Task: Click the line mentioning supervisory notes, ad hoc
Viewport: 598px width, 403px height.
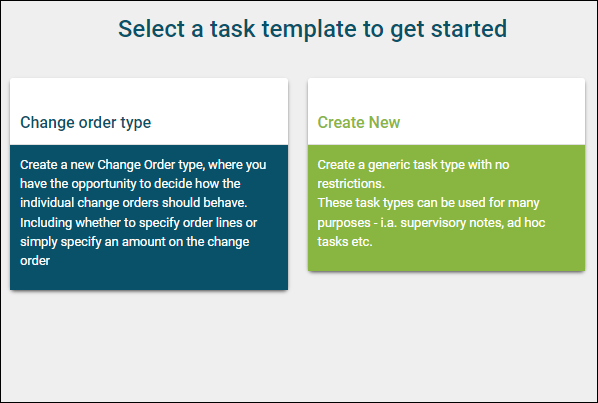Action: click(431, 222)
